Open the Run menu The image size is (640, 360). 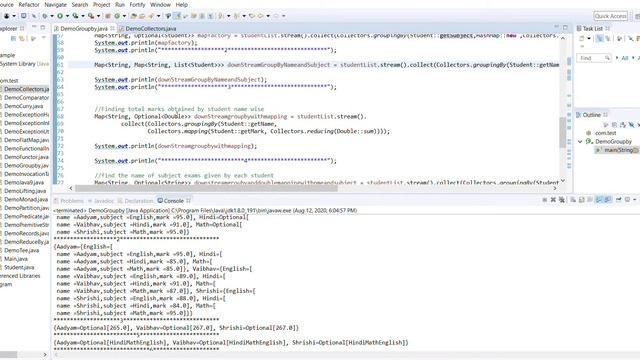coord(120,5)
